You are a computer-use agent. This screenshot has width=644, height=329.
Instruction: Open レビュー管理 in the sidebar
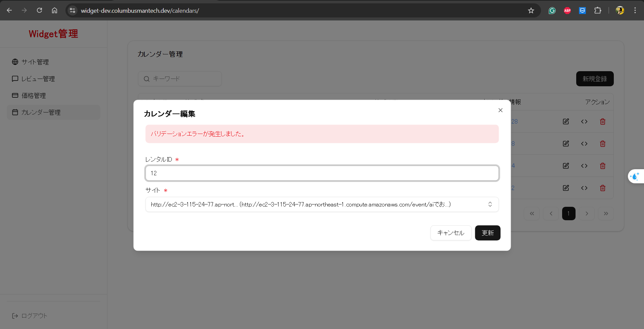pyautogui.click(x=38, y=79)
